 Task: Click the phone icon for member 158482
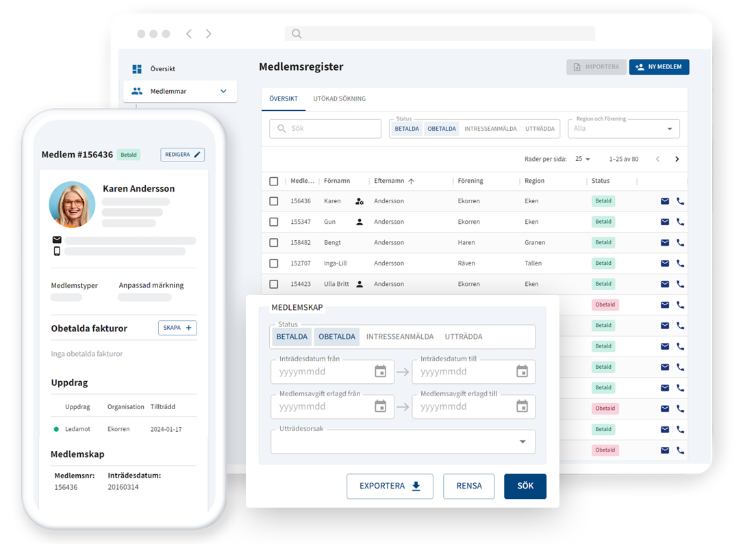[680, 242]
